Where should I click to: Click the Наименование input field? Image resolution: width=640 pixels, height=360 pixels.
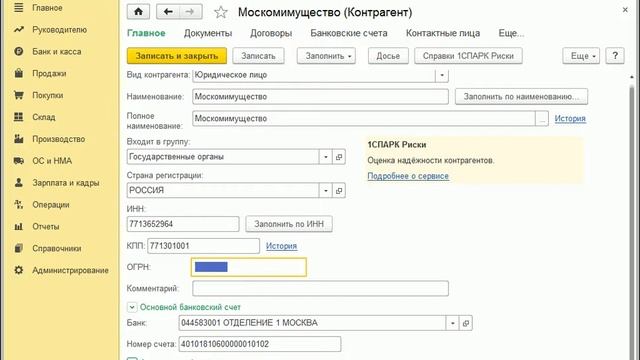(x=320, y=97)
